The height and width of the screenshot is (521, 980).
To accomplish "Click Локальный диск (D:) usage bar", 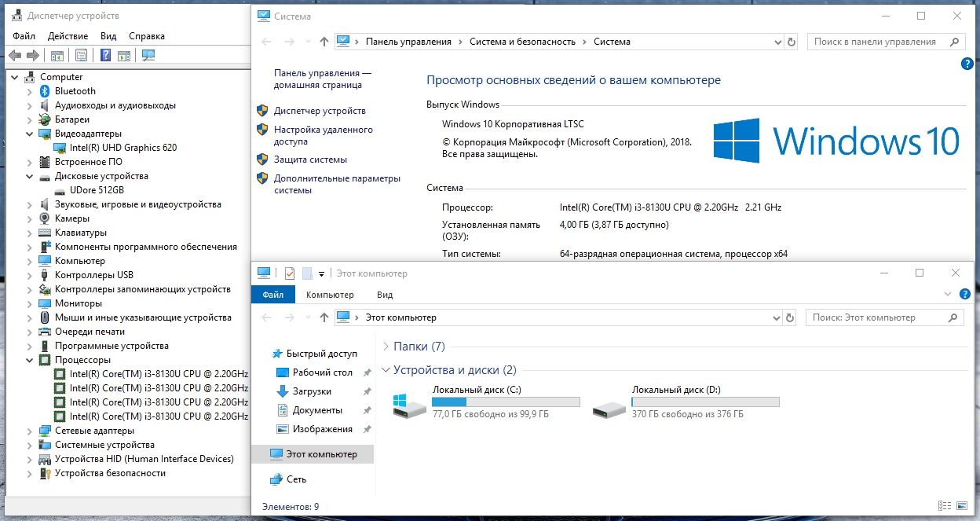I will tap(705, 402).
